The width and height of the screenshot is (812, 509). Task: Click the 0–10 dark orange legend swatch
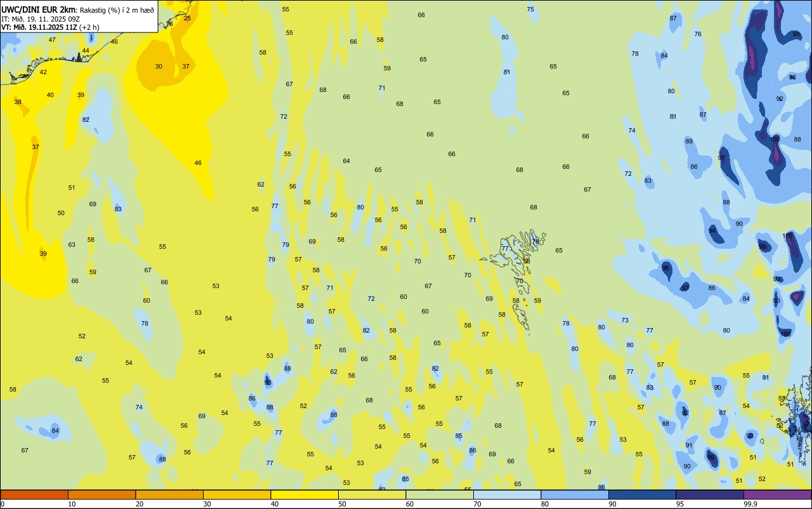pos(34,494)
